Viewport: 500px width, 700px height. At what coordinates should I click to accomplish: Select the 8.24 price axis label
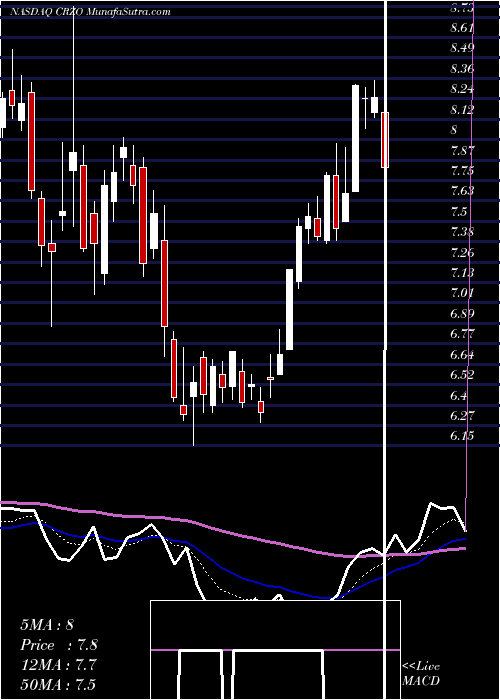tap(462, 89)
